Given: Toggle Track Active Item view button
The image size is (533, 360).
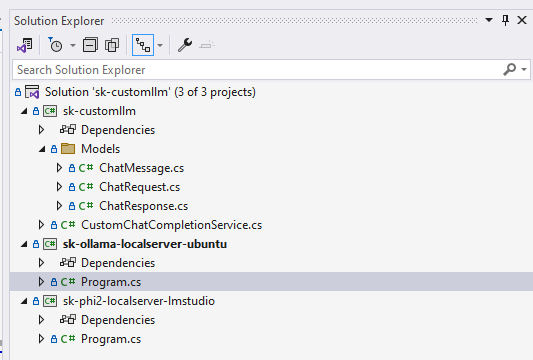Looking at the screenshot, I should click(x=143, y=45).
